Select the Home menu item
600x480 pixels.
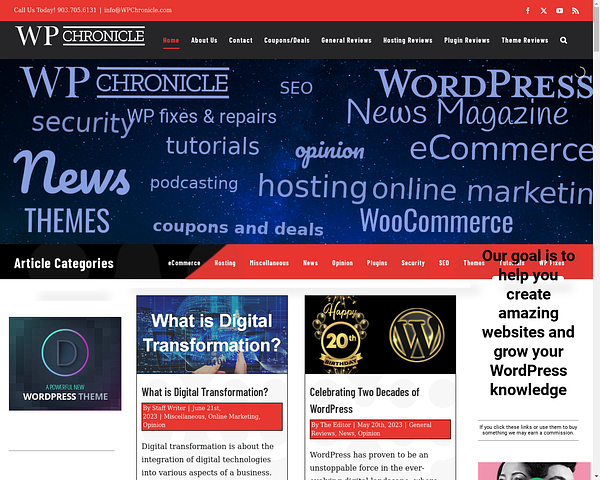coord(171,41)
